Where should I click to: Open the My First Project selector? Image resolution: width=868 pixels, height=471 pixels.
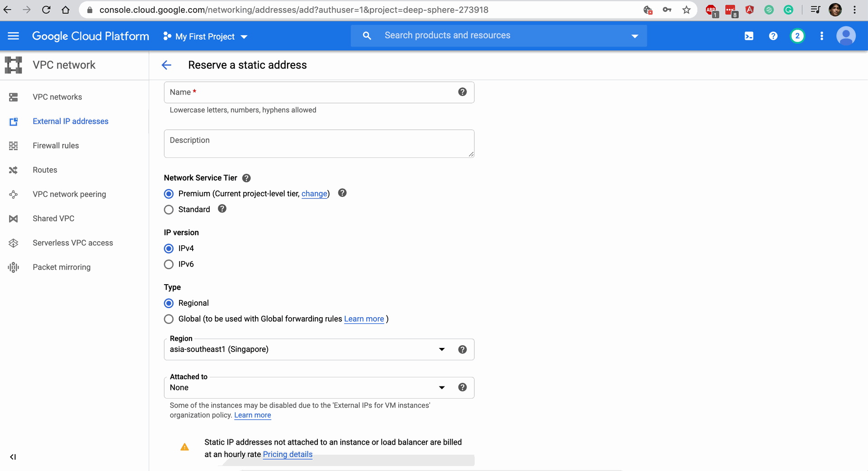[x=205, y=37]
